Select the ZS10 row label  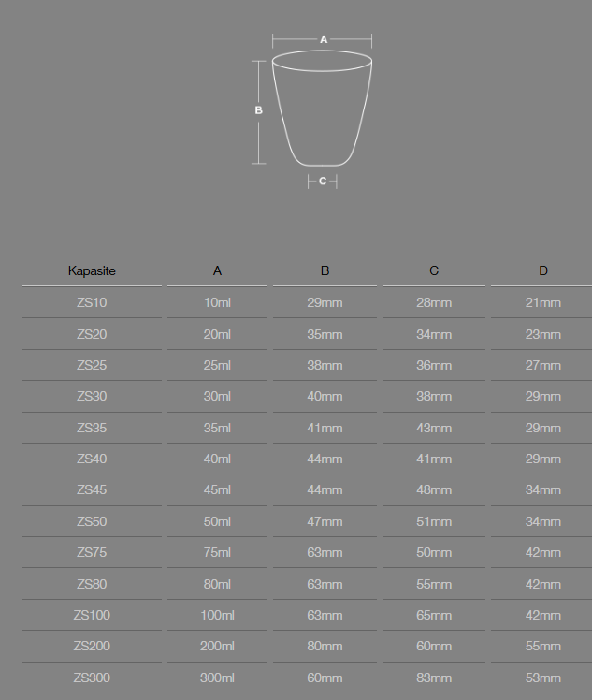click(92, 302)
